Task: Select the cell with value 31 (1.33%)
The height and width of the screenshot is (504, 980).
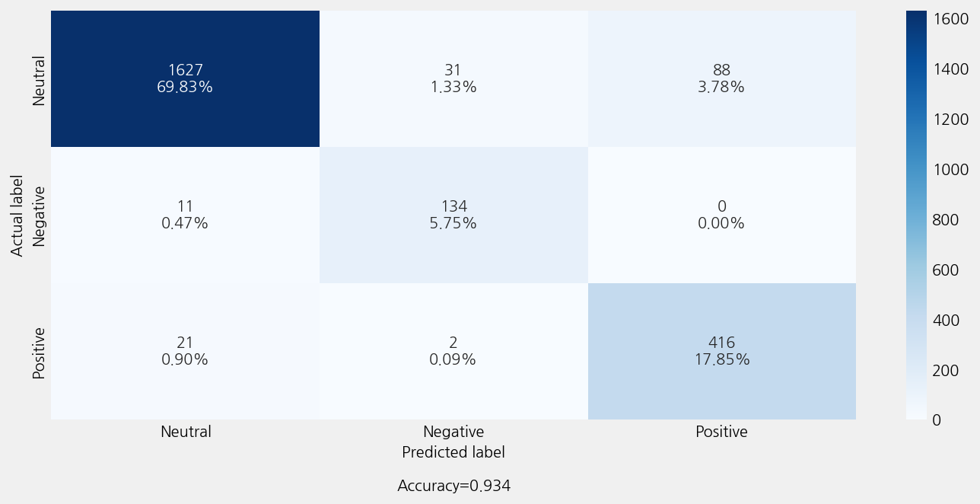Action: tap(453, 78)
